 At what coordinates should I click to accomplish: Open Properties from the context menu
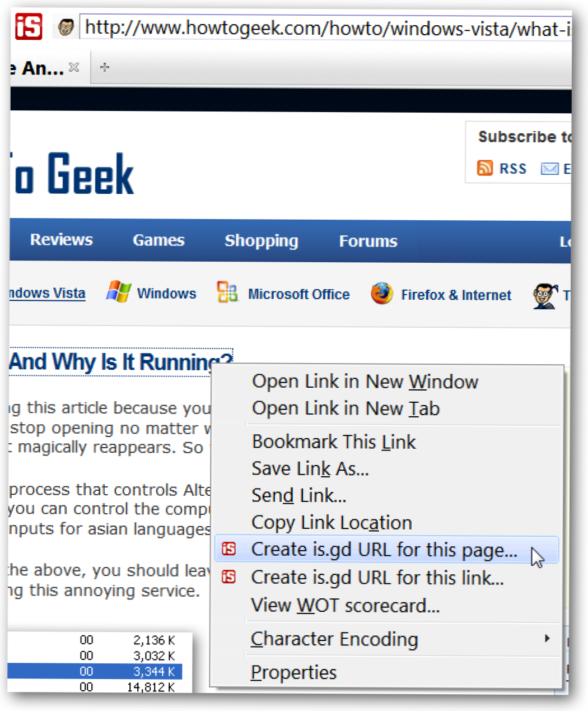[x=293, y=672]
